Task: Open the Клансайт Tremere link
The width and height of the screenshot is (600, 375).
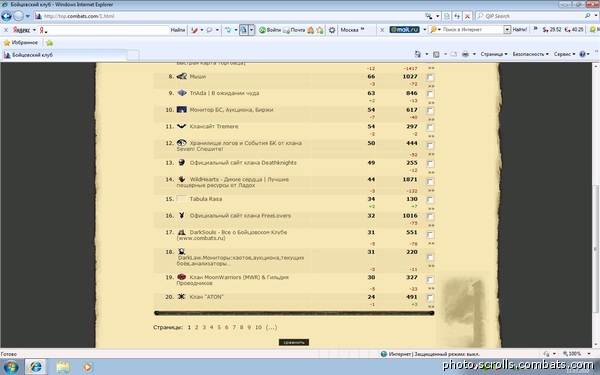Action: pyautogui.click(x=214, y=126)
